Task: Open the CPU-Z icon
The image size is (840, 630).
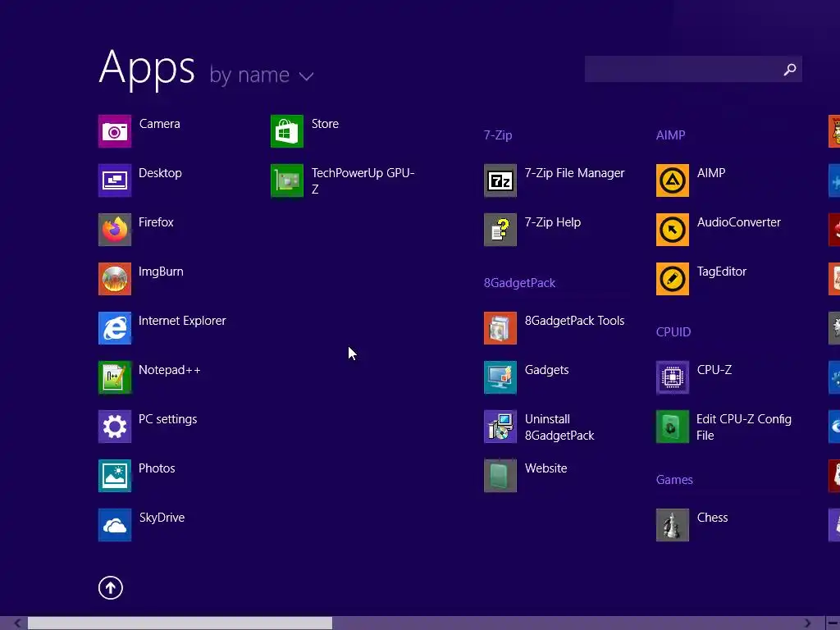Action: (673, 377)
